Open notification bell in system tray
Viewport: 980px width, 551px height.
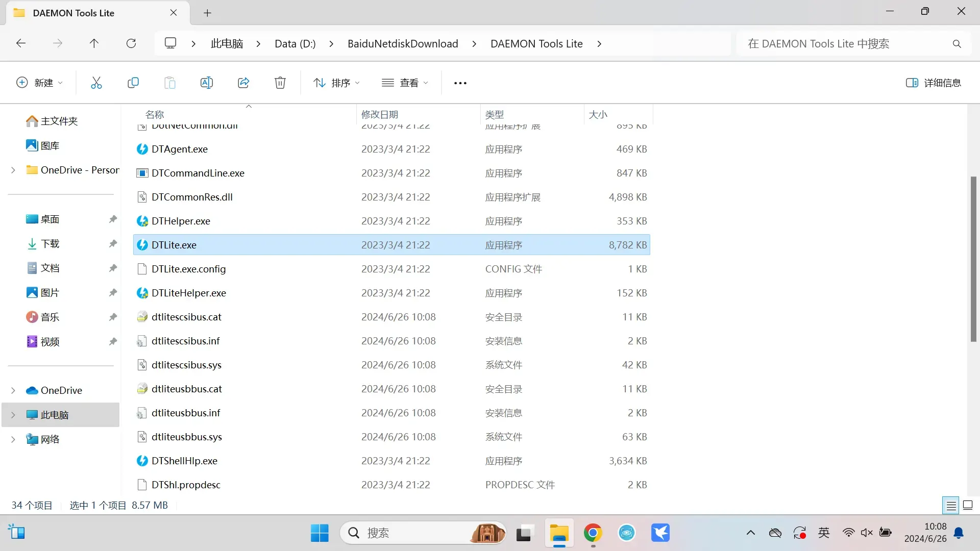959,533
